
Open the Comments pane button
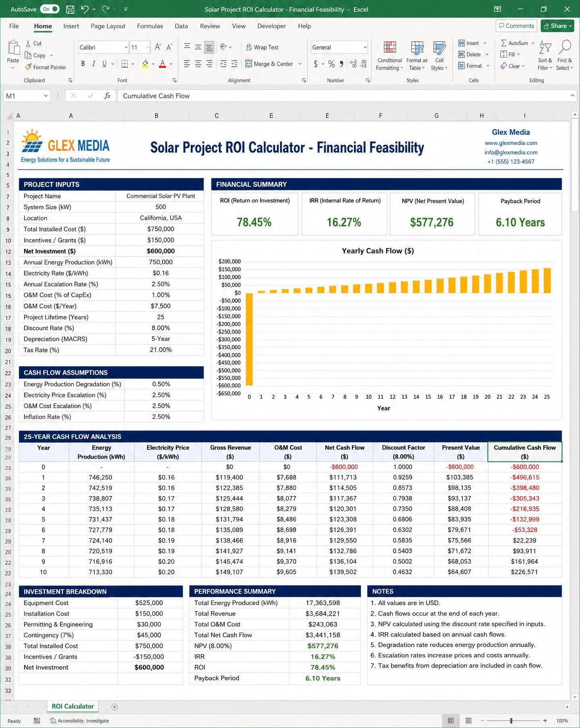(516, 26)
